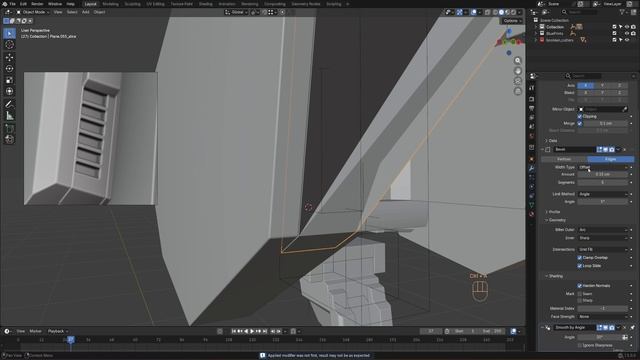The image size is (640, 360).
Task: Open the Output properties tab icon
Action: point(531,108)
